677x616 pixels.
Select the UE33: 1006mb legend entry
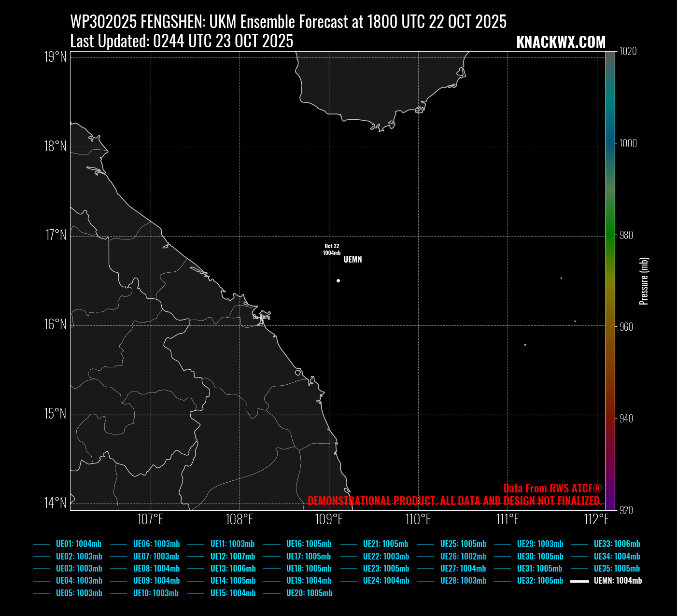point(617,544)
